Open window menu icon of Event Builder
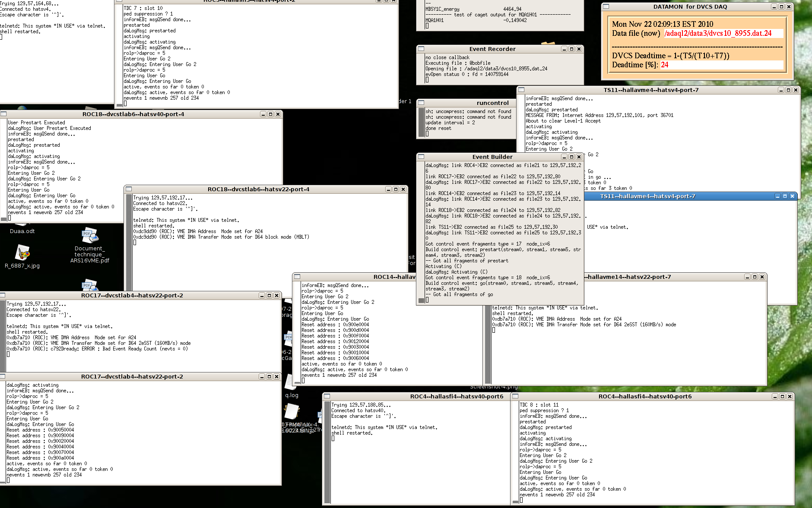Viewport: 812px width, 508px height. (x=421, y=157)
